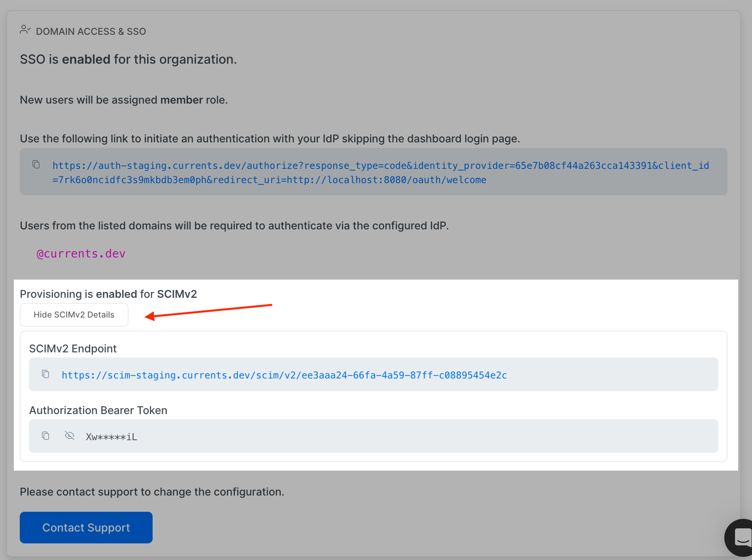Click the SCIMv2 Endpoint label
Viewport: 752px width, 560px height.
tap(73, 349)
